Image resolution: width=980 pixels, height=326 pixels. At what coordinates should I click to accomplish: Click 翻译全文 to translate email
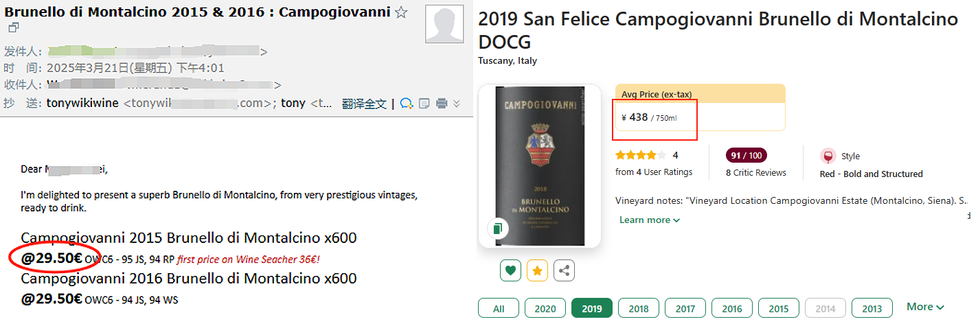tap(364, 104)
